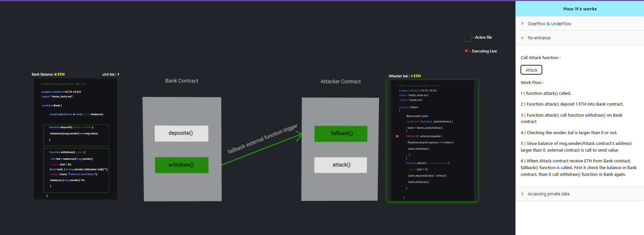
Task: Click the deposit function code block
Action: pos(76,135)
